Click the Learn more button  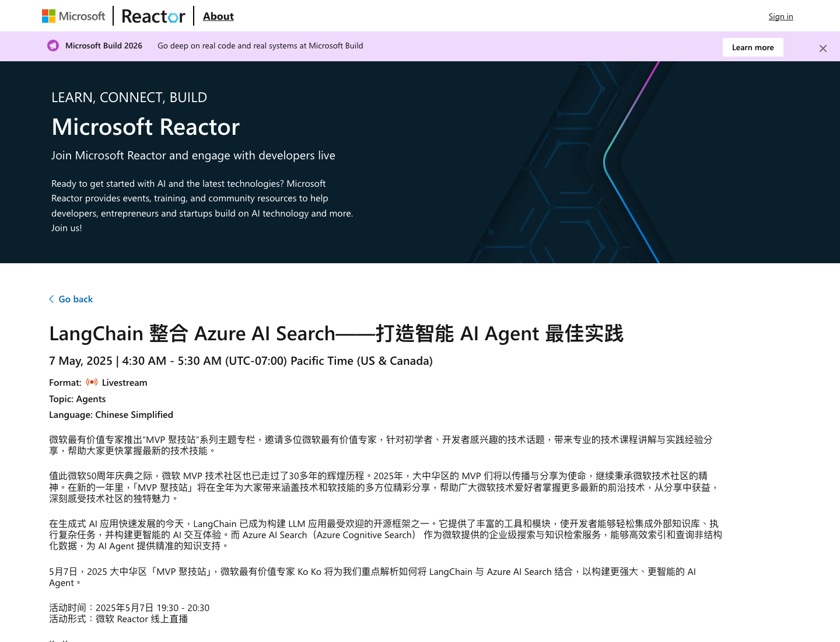(753, 47)
